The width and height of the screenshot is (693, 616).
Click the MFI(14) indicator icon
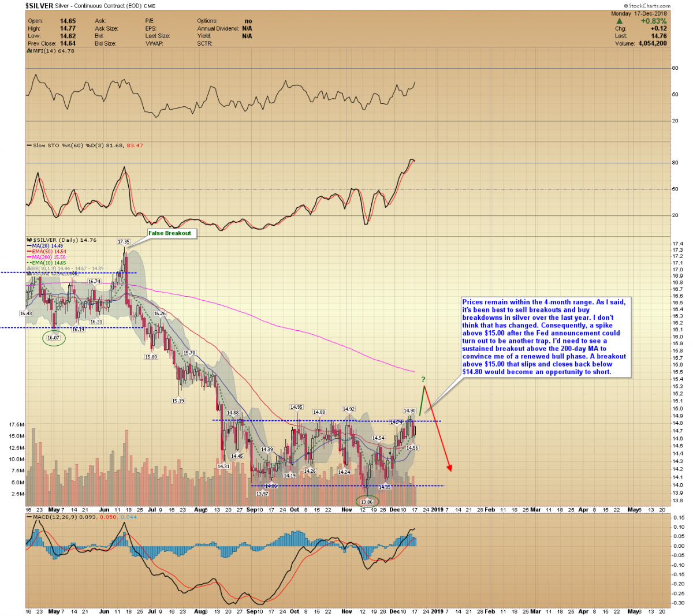tap(29, 51)
